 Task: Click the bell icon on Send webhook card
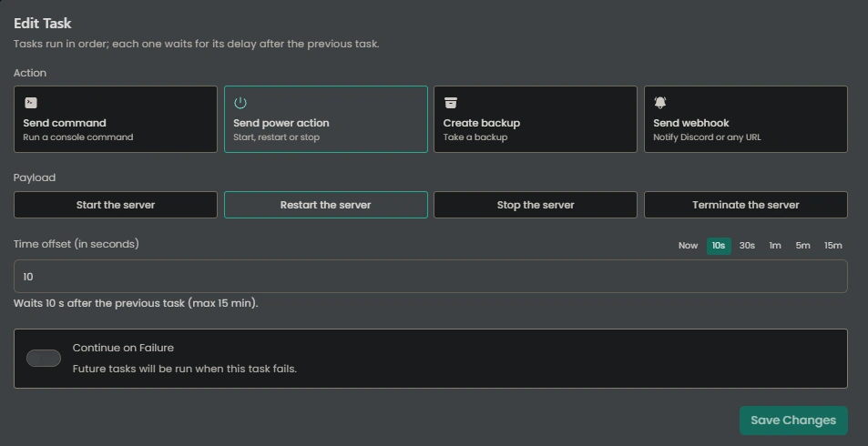[x=659, y=103]
